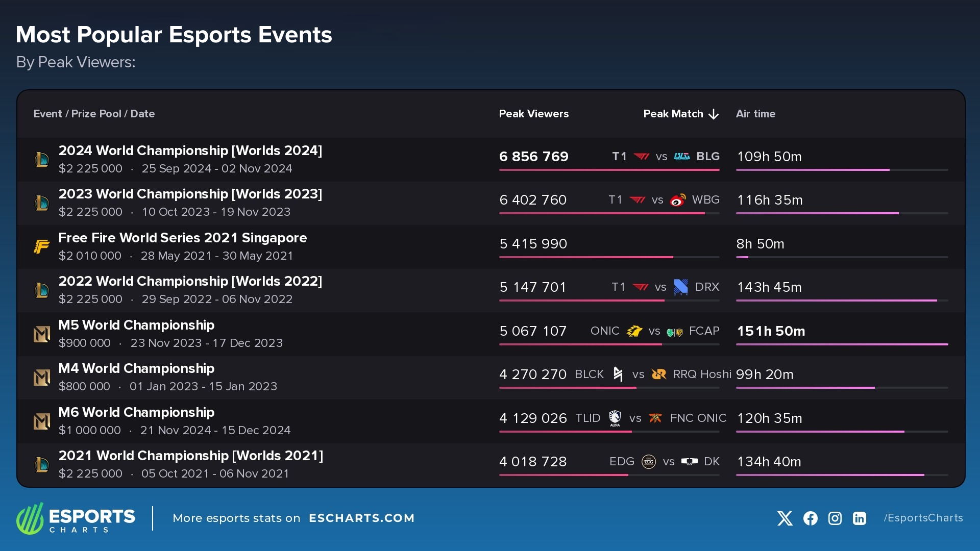Click the Instagram icon in footer
980x551 pixels.
coord(835,518)
